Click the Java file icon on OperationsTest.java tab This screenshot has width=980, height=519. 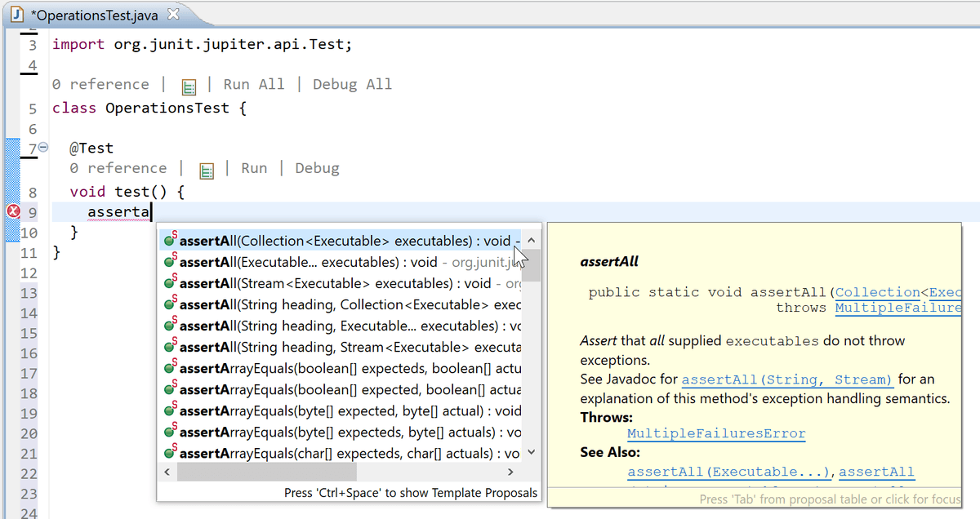16,14
